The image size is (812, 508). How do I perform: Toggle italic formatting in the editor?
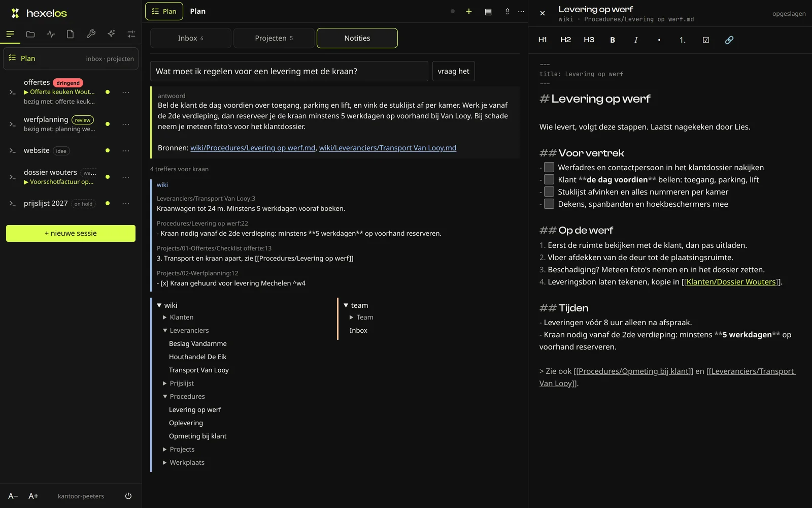636,40
